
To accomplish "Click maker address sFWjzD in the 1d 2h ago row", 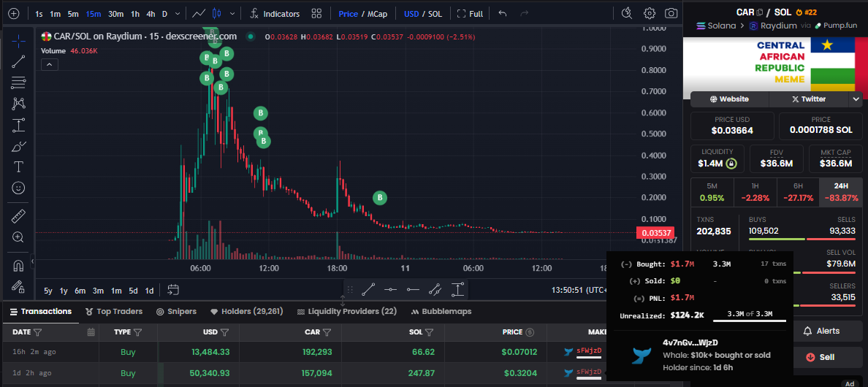I will pyautogui.click(x=589, y=372).
